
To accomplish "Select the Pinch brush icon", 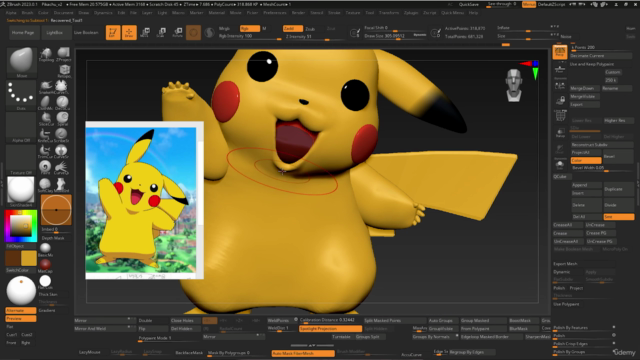I will click(45, 167).
